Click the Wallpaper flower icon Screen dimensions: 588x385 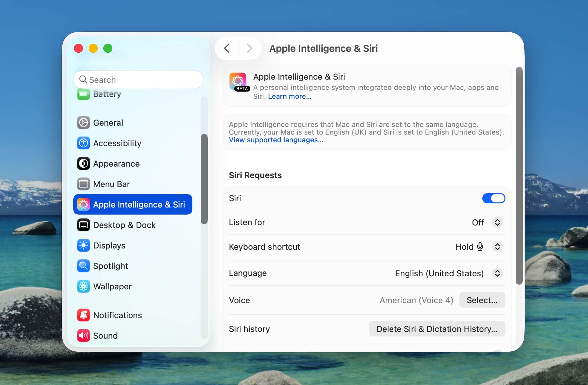pyautogui.click(x=84, y=287)
